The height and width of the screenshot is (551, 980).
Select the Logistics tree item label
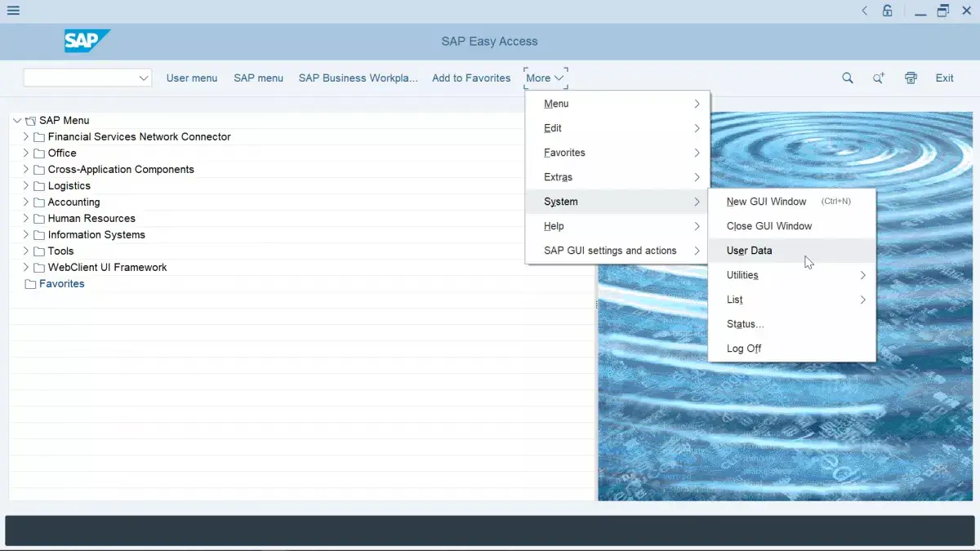tap(69, 186)
